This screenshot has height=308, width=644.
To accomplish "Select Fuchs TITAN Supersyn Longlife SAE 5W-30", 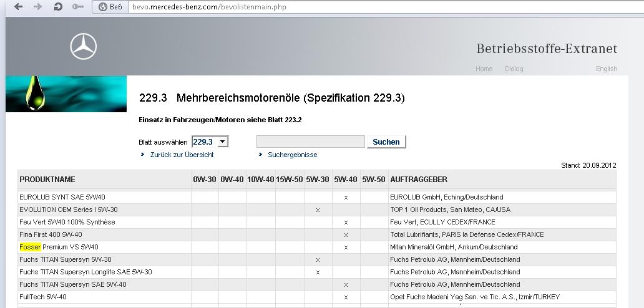I will click(x=316, y=272).
